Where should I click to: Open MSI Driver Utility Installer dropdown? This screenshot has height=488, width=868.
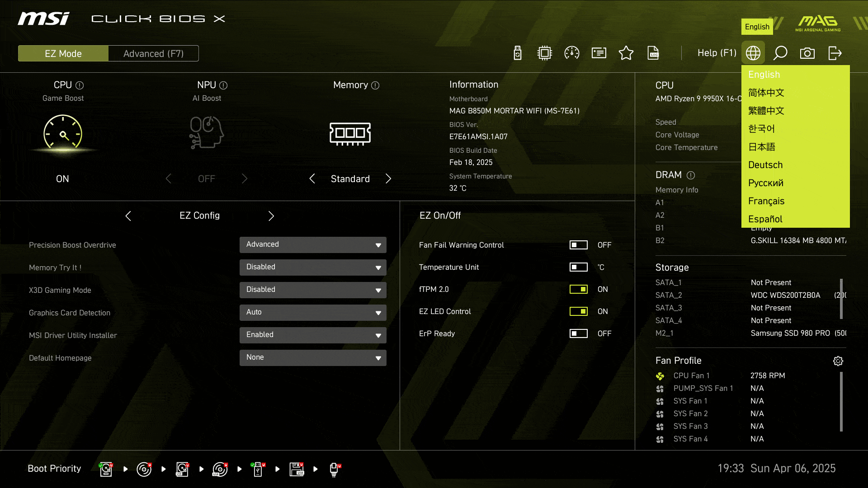click(313, 335)
